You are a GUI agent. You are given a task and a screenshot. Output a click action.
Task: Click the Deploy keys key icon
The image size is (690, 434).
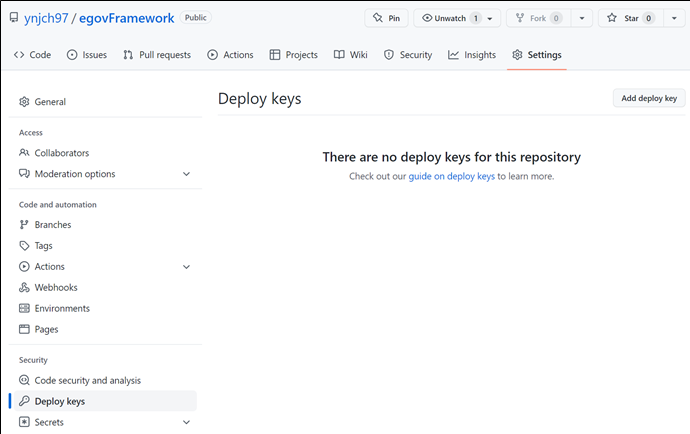click(x=24, y=401)
